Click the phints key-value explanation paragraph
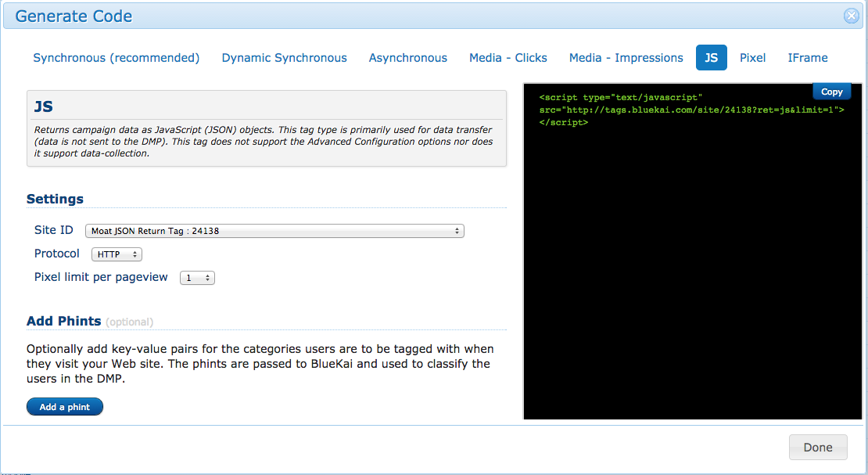 (x=260, y=364)
